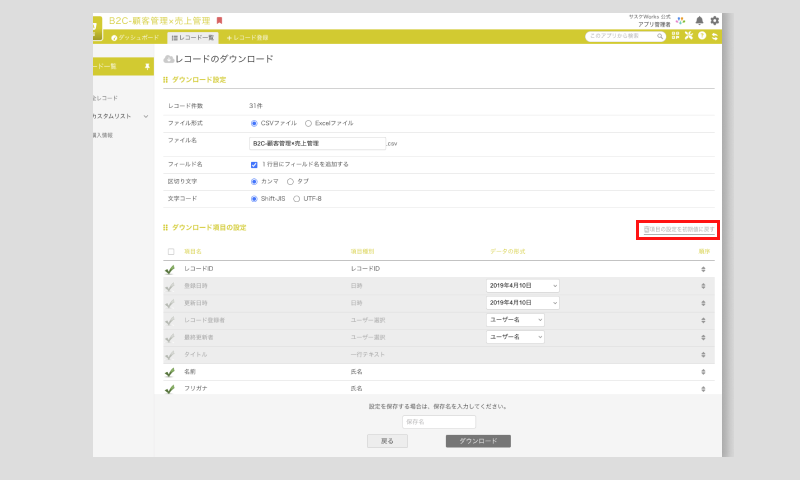Click 項目の設定を初期値に戻す link
Image resolution: width=800 pixels, height=480 pixels.
point(679,230)
